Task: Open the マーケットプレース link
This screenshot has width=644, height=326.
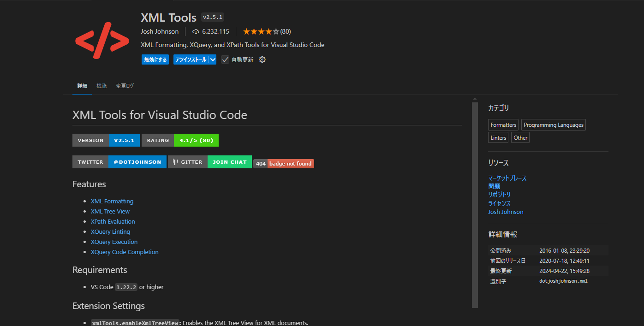Action: click(x=507, y=178)
